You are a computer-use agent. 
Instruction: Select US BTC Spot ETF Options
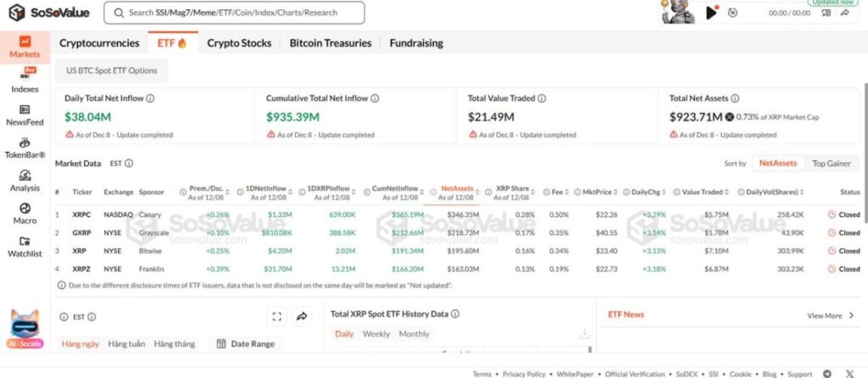(112, 71)
